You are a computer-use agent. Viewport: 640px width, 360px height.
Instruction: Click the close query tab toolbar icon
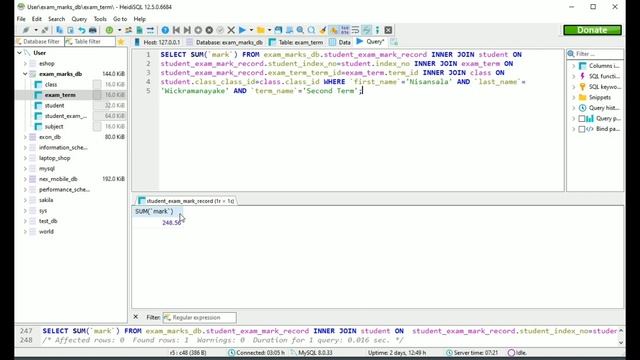388,30
